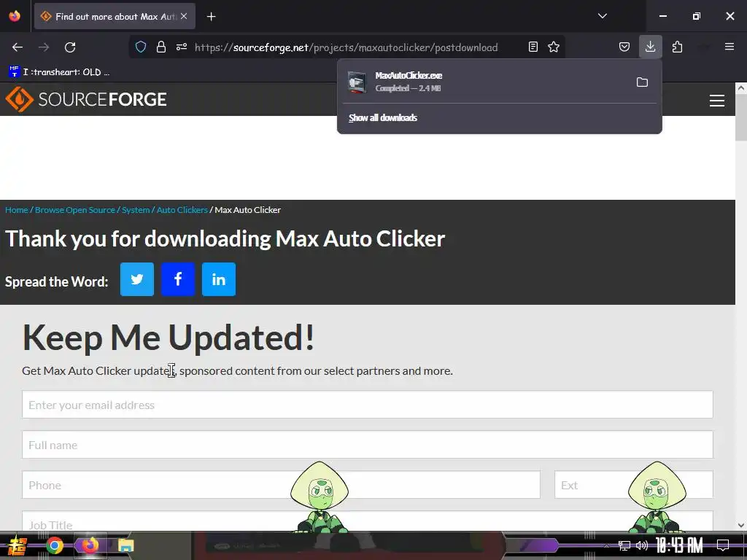Click the taskbar clock showing 10:43 AM
The height and width of the screenshot is (560, 747).
[679, 545]
